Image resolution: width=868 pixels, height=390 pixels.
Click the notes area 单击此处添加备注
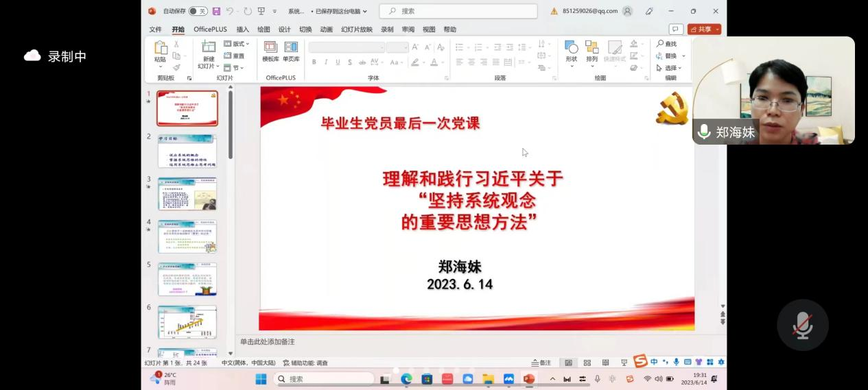pyautogui.click(x=268, y=341)
